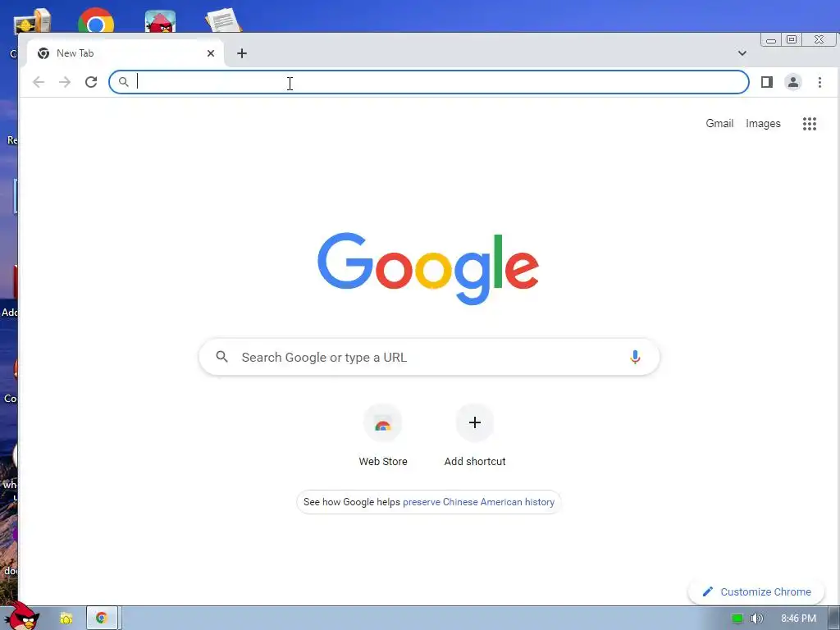
Task: Open the Google apps grid
Action: [x=810, y=124]
